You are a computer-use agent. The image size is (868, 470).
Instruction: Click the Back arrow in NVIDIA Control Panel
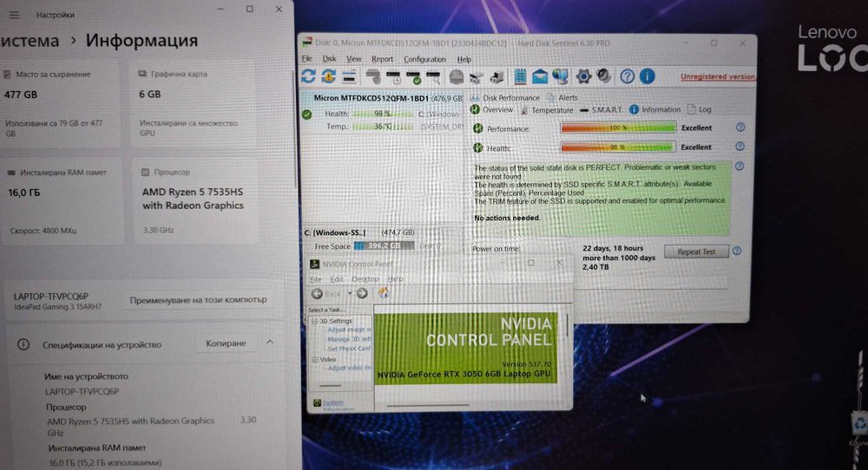(317, 294)
